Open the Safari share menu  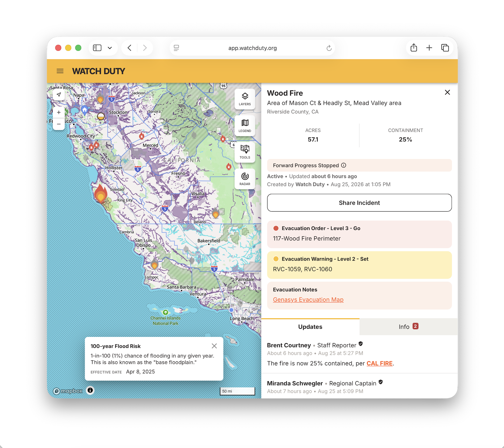[414, 48]
